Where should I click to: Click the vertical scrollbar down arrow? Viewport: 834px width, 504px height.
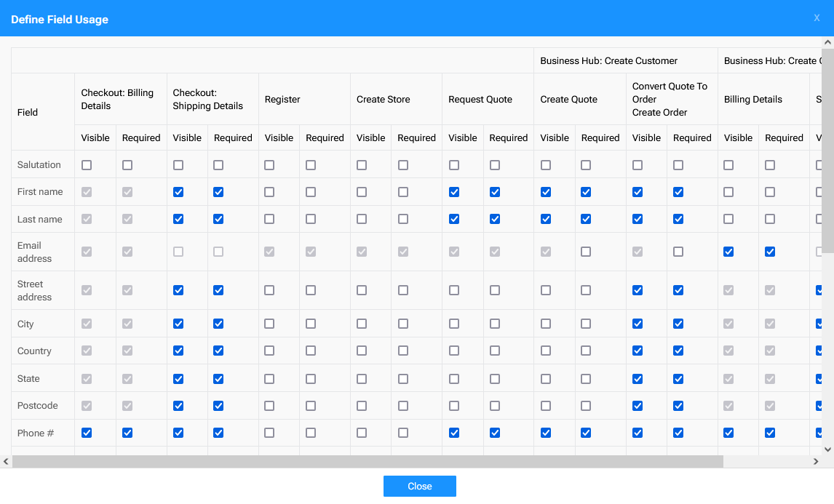click(827, 449)
